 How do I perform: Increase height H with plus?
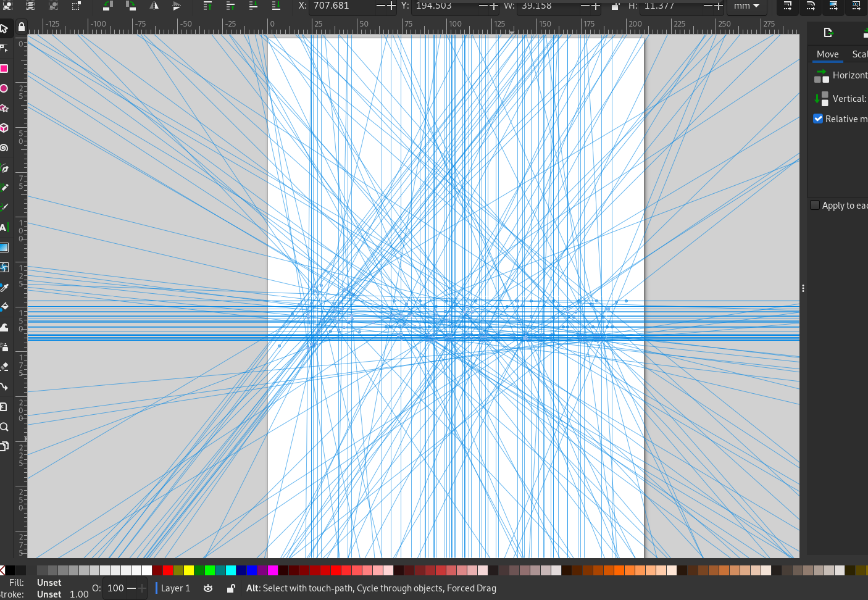point(718,6)
